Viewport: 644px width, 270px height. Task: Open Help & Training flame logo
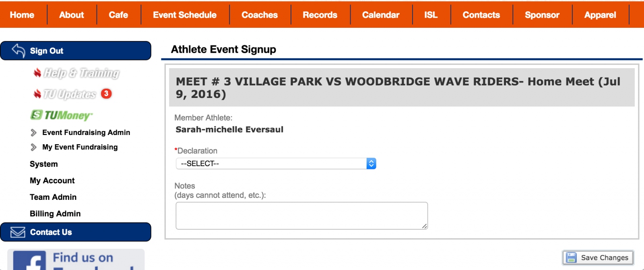click(x=37, y=73)
